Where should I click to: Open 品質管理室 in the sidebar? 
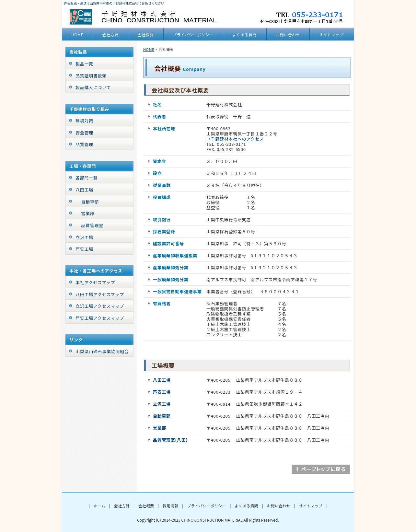click(99, 226)
